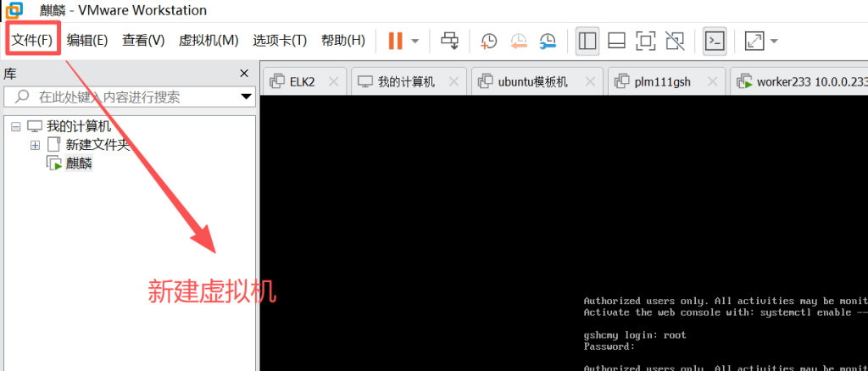Image resolution: width=868 pixels, height=371 pixels.
Task: Close the ELK2 tab
Action: (x=333, y=82)
